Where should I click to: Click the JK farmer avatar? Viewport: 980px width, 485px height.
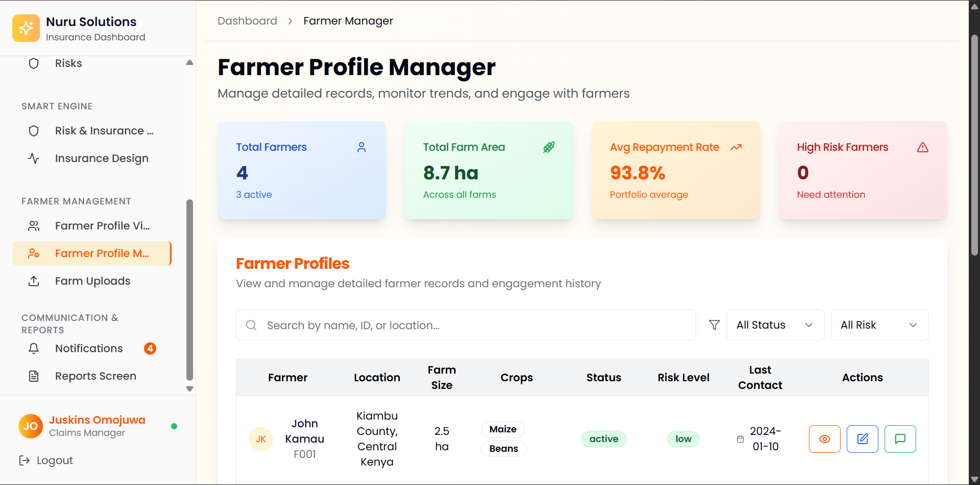point(261,439)
